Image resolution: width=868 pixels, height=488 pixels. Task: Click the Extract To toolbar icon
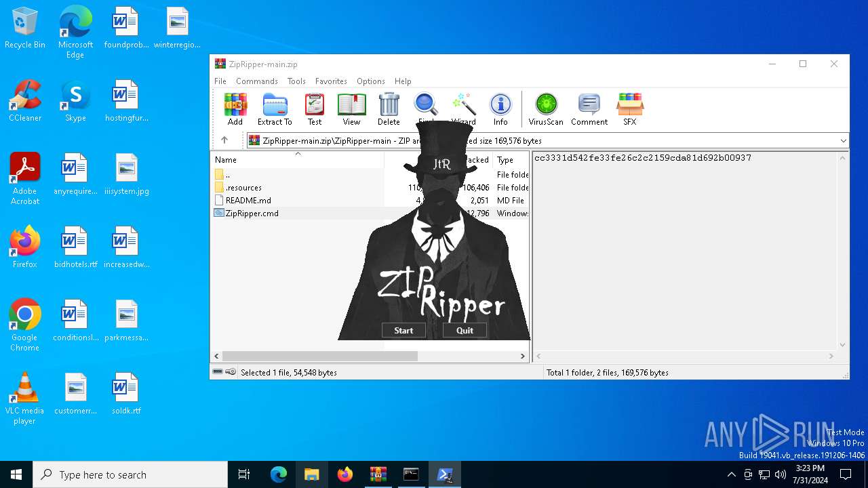(x=275, y=109)
